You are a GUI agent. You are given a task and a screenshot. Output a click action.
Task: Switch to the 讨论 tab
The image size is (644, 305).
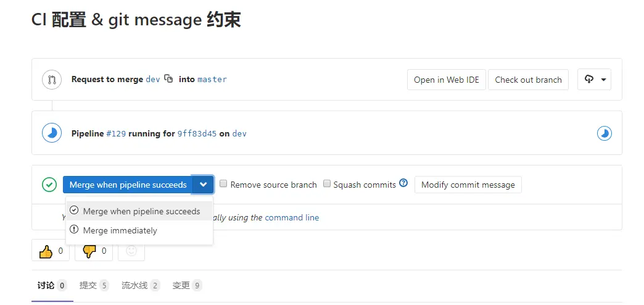pos(52,285)
